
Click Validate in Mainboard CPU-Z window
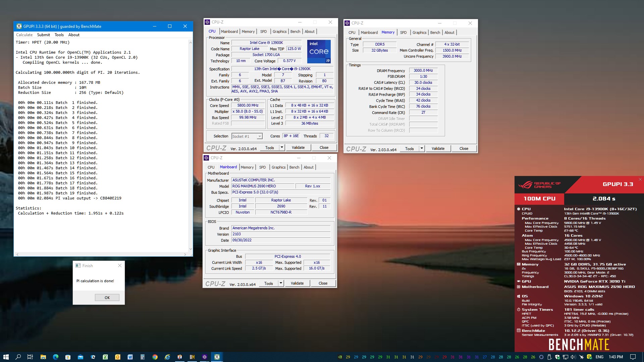point(297,283)
